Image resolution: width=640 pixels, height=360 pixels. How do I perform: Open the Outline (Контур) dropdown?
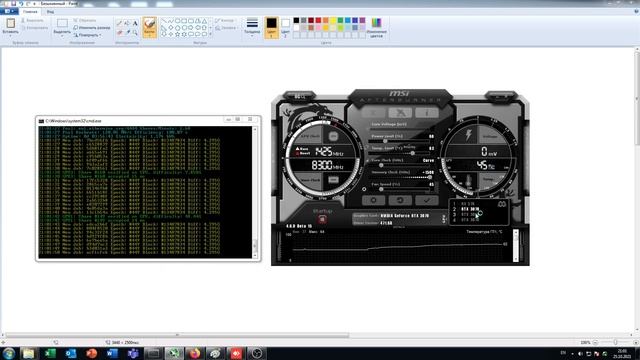[225, 20]
